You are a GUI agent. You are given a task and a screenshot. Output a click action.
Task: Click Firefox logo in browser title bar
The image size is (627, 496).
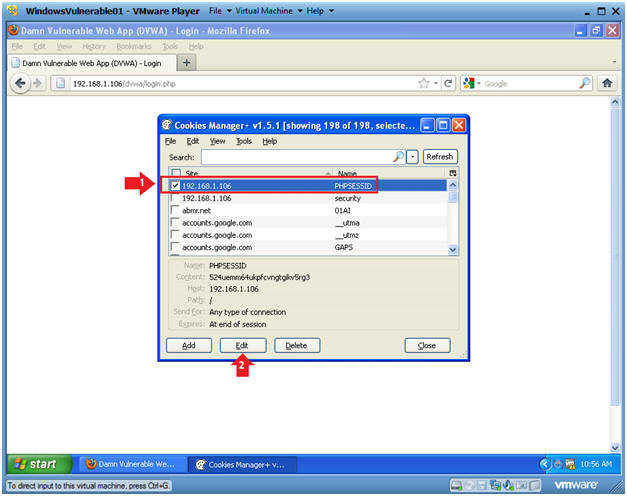(13, 30)
